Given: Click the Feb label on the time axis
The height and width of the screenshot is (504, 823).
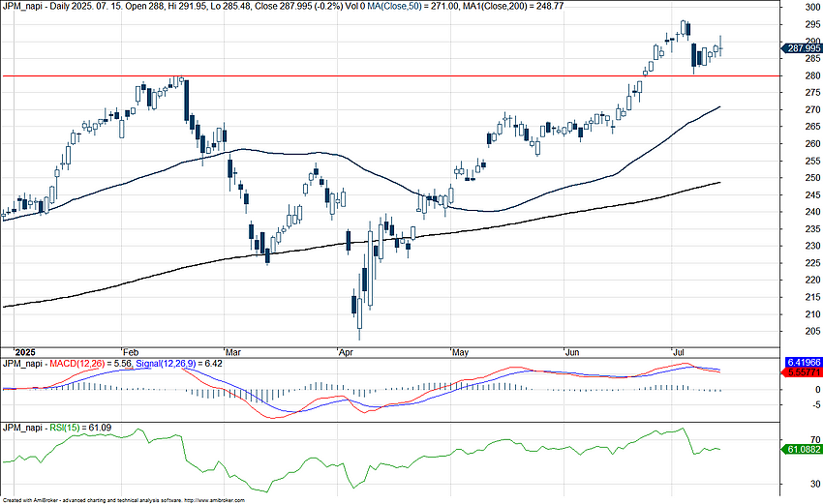Looking at the screenshot, I should coord(130,352).
